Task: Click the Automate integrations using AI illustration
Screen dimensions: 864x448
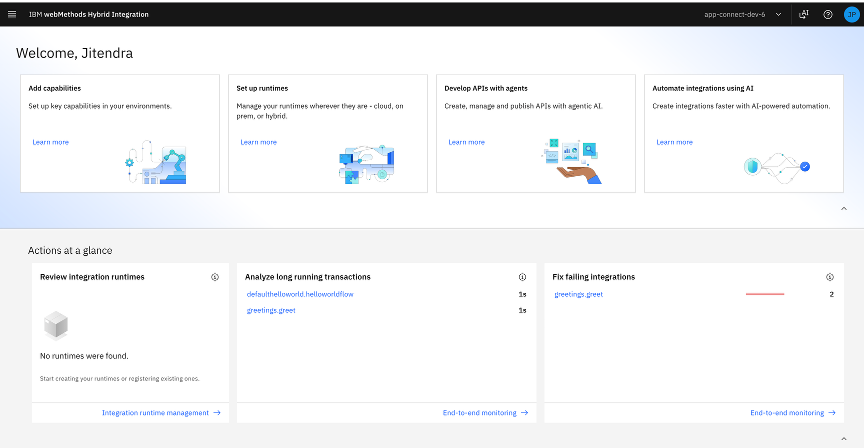Action: 777,168
